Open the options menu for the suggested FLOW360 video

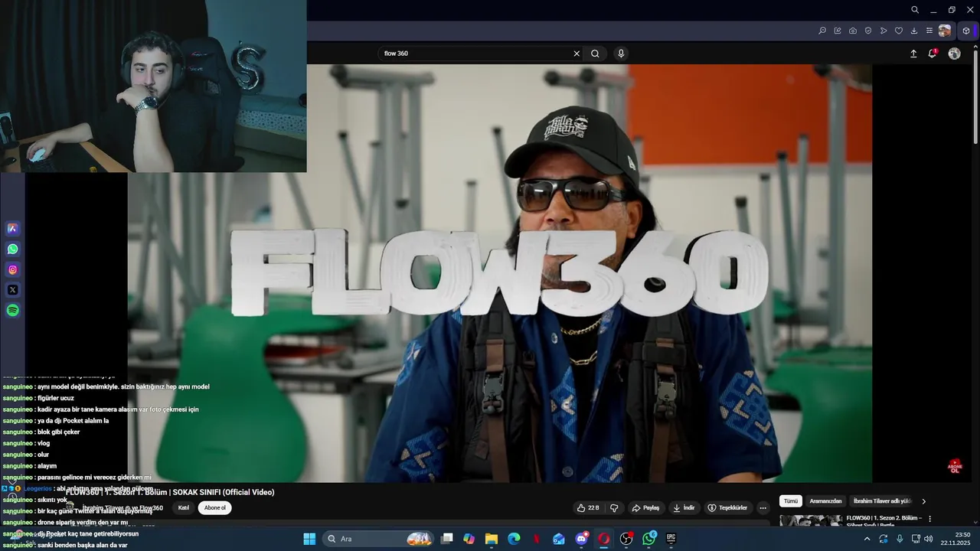click(930, 519)
